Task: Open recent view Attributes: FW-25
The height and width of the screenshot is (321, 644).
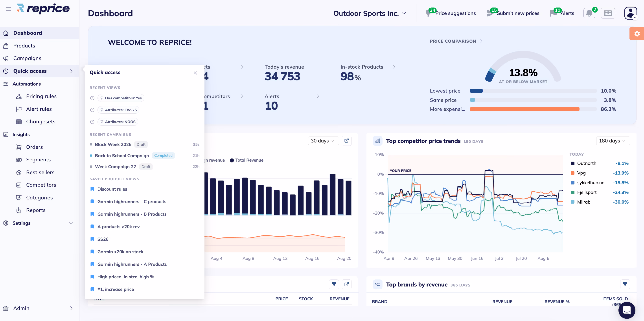Action: (118, 110)
